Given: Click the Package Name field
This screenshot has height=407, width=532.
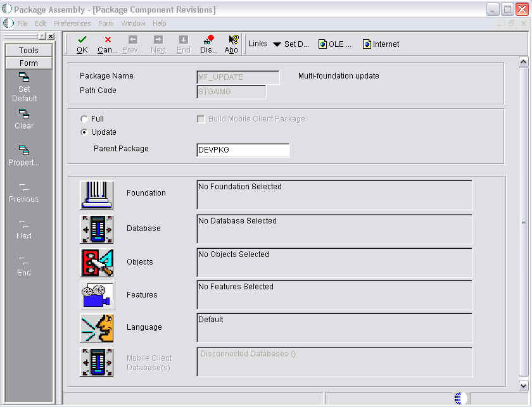Looking at the screenshot, I should [238, 77].
